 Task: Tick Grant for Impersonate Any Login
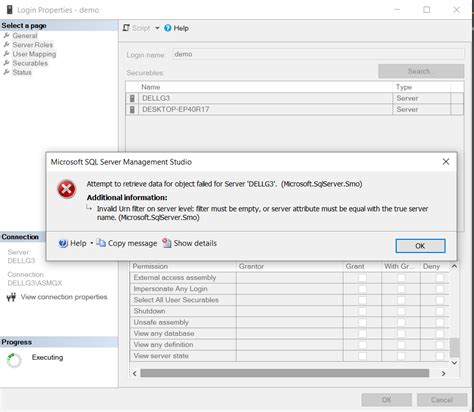coord(362,289)
